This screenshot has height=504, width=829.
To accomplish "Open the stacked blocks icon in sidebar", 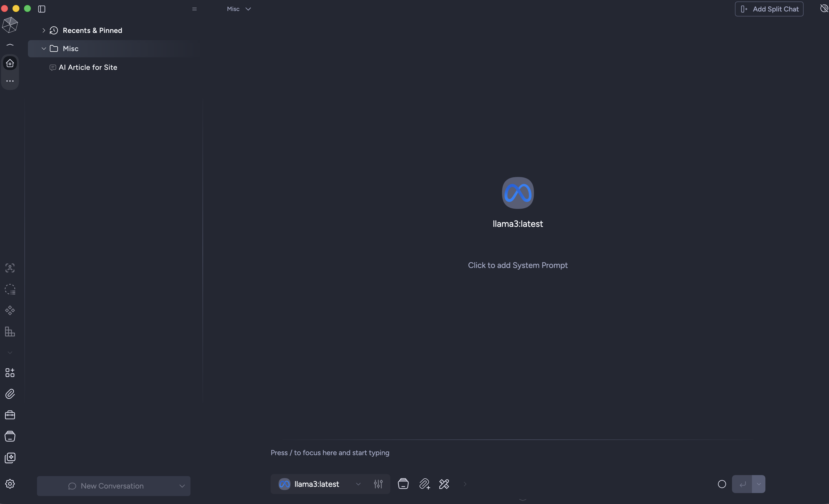I will click(x=10, y=332).
